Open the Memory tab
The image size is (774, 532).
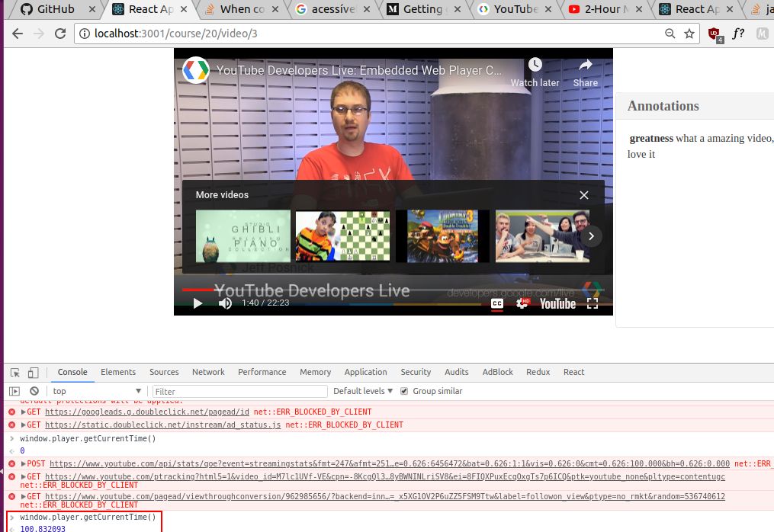pos(316,372)
